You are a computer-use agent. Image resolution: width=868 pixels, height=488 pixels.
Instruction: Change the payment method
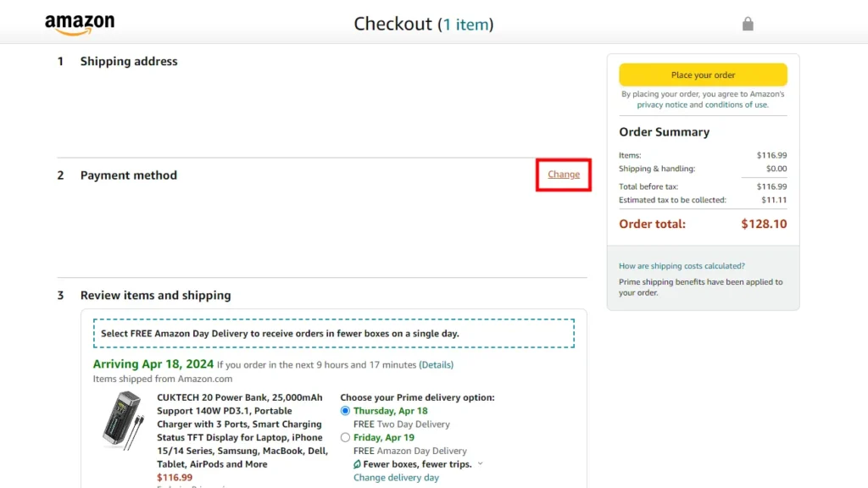point(563,174)
